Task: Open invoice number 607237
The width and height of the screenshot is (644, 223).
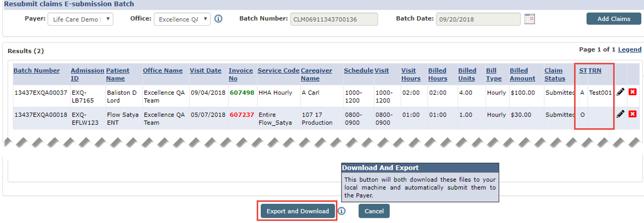Action: [x=241, y=114]
